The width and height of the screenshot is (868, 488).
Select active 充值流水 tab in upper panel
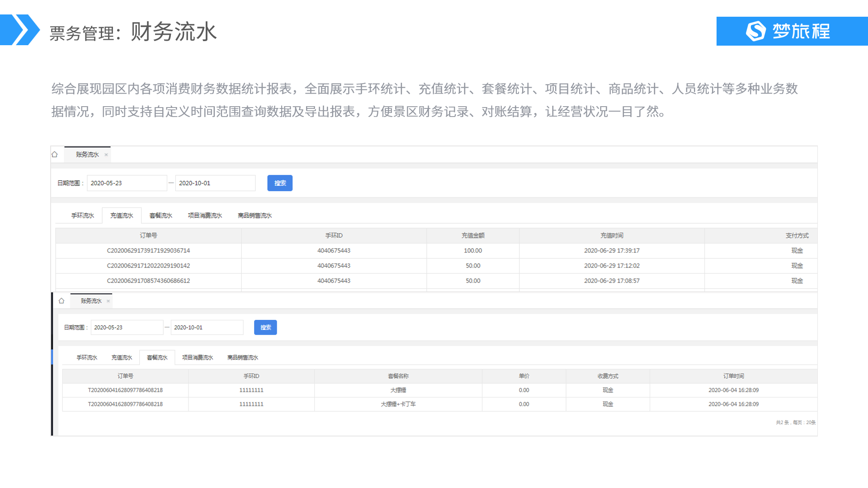122,216
